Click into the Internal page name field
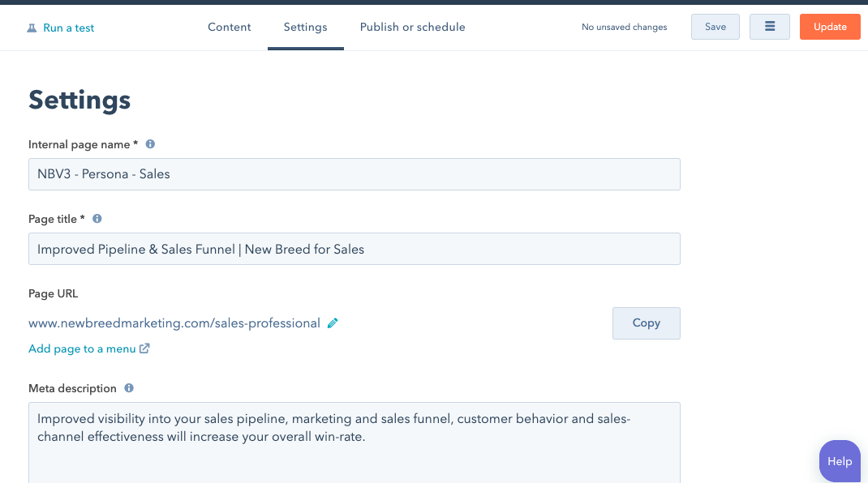Image resolution: width=868 pixels, height=483 pixels. (355, 174)
